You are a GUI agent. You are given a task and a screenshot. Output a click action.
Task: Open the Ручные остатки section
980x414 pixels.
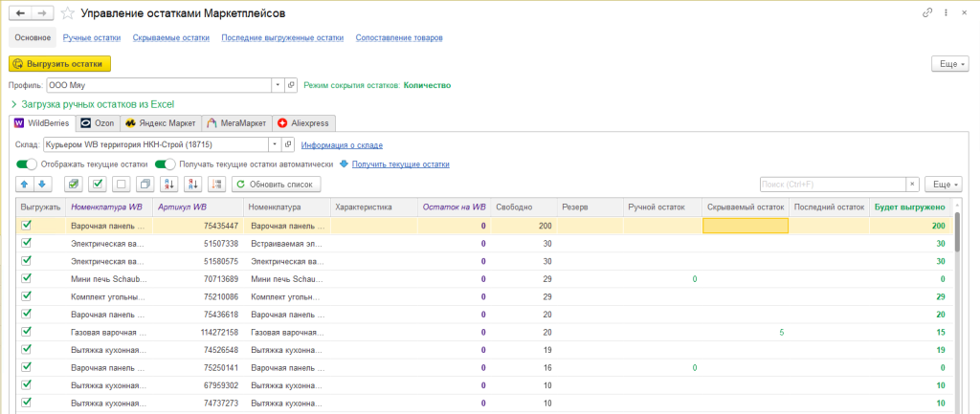pyautogui.click(x=92, y=37)
